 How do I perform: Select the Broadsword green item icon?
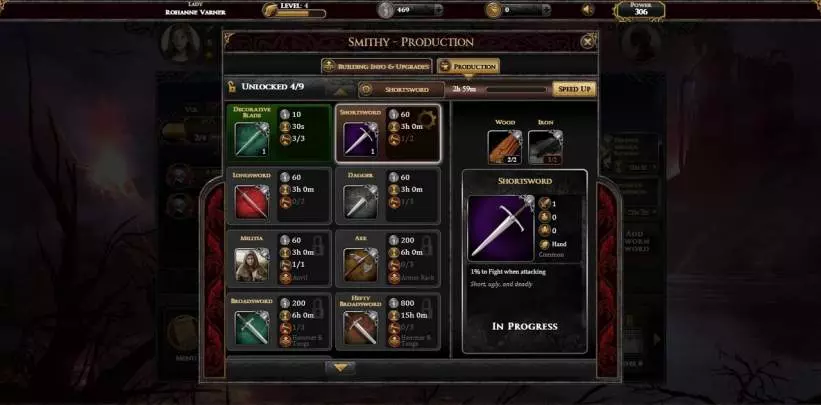252,327
